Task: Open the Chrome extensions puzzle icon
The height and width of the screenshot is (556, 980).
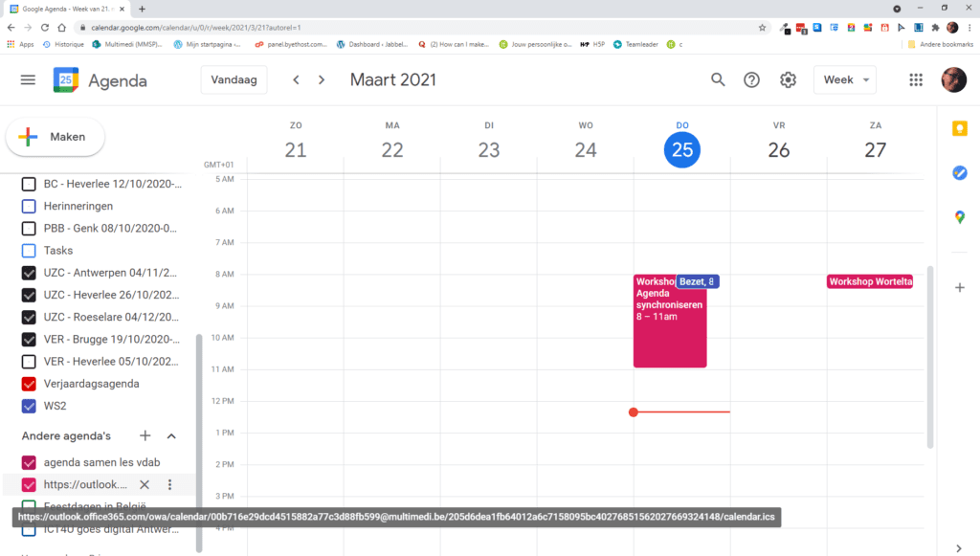Action: 935,28
